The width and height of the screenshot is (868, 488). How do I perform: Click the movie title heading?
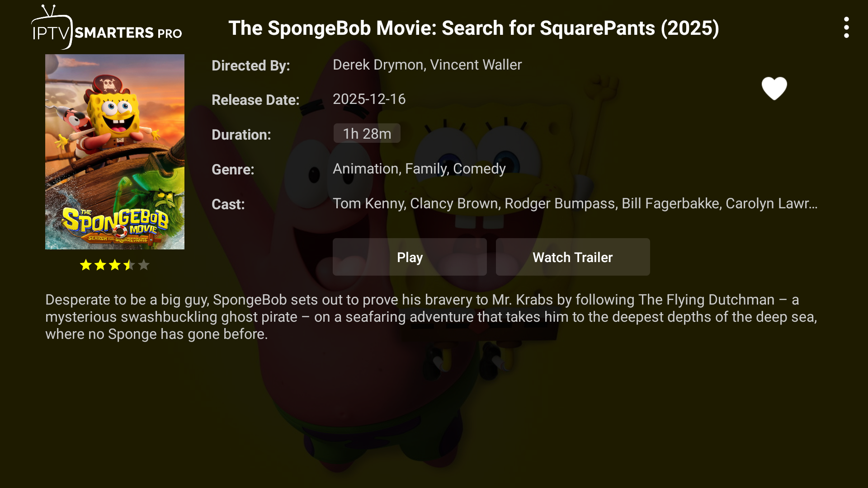[x=473, y=28]
